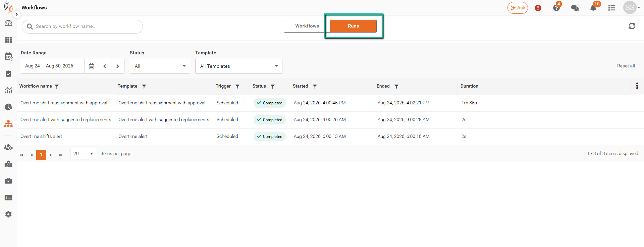Open the settings gear in sidebar
Viewport: 644px width, 247px height.
click(8, 214)
